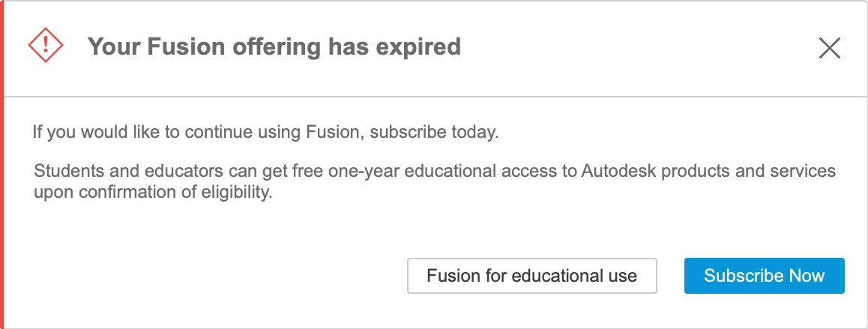The width and height of the screenshot is (868, 329).
Task: Open Fusion for educational use
Action: pos(531,276)
